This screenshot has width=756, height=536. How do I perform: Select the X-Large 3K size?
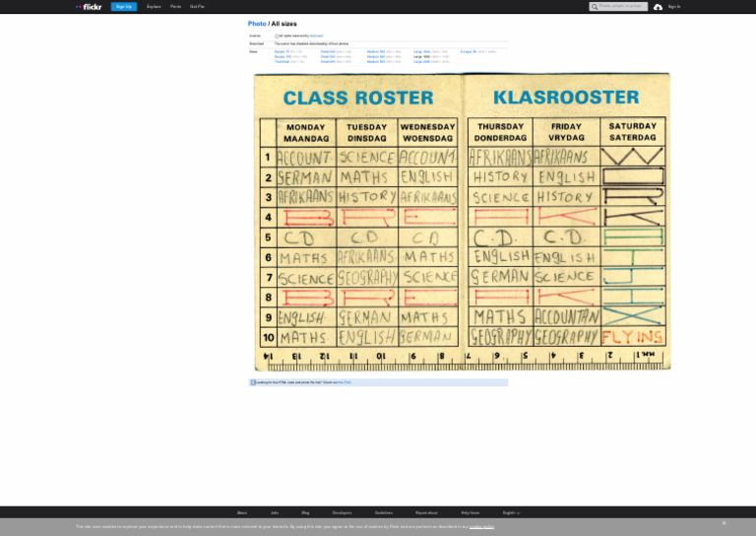click(469, 51)
